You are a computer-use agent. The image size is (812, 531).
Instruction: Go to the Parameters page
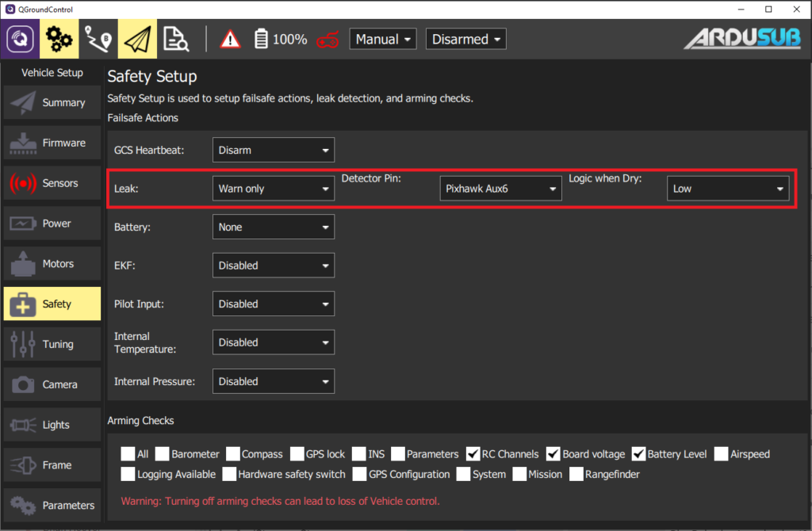point(51,505)
